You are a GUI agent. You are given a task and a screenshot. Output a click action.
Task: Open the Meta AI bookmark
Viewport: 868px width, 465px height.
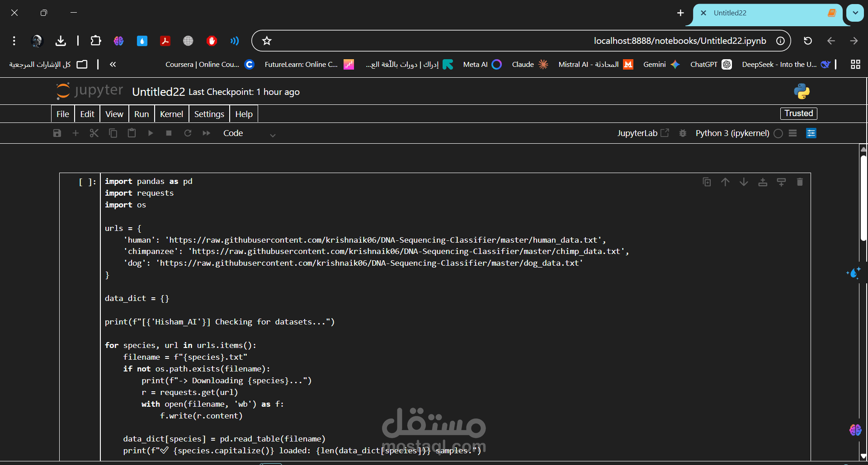[x=482, y=65]
